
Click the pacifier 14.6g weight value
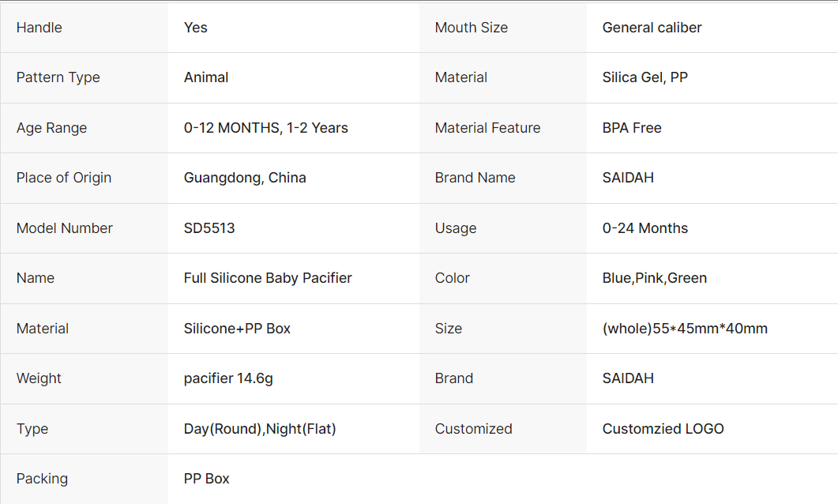tap(228, 378)
